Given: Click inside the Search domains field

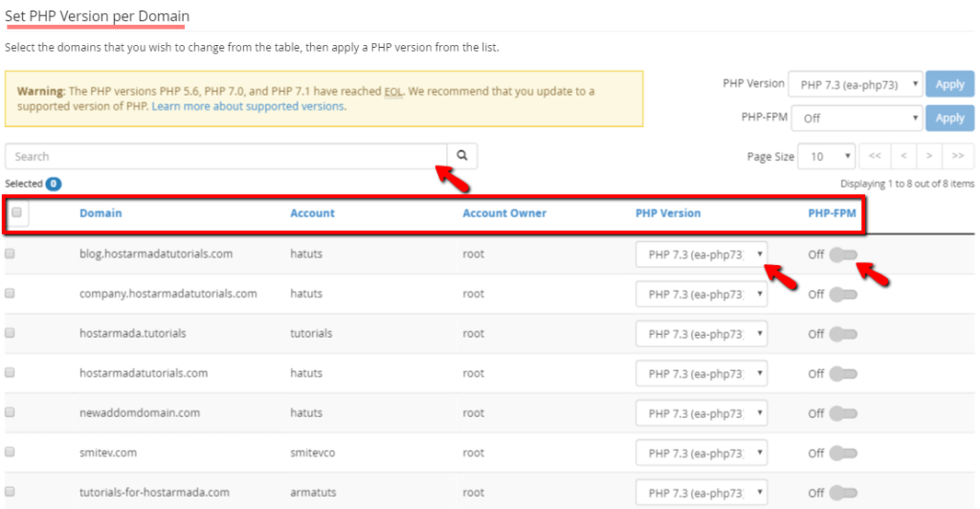Looking at the screenshot, I should 226,156.
